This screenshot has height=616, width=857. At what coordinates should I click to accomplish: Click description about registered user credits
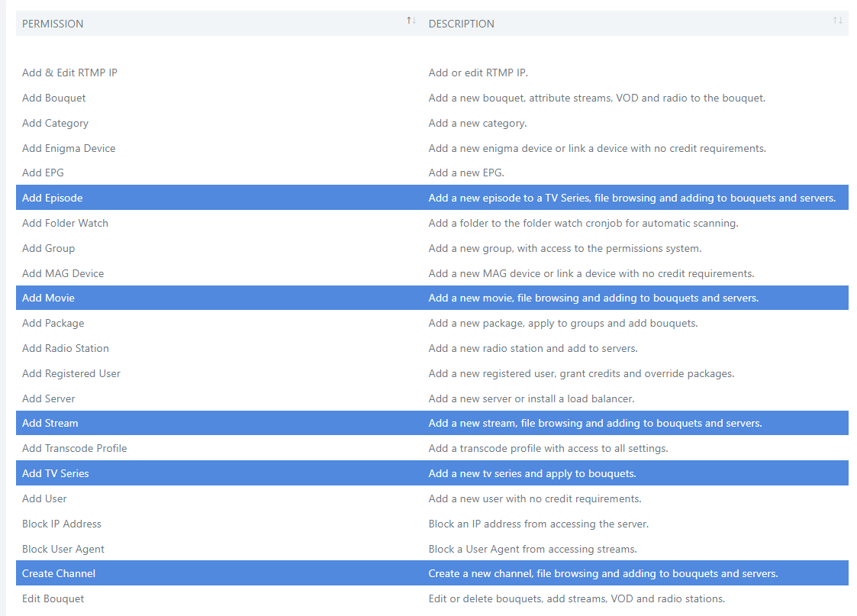click(582, 373)
